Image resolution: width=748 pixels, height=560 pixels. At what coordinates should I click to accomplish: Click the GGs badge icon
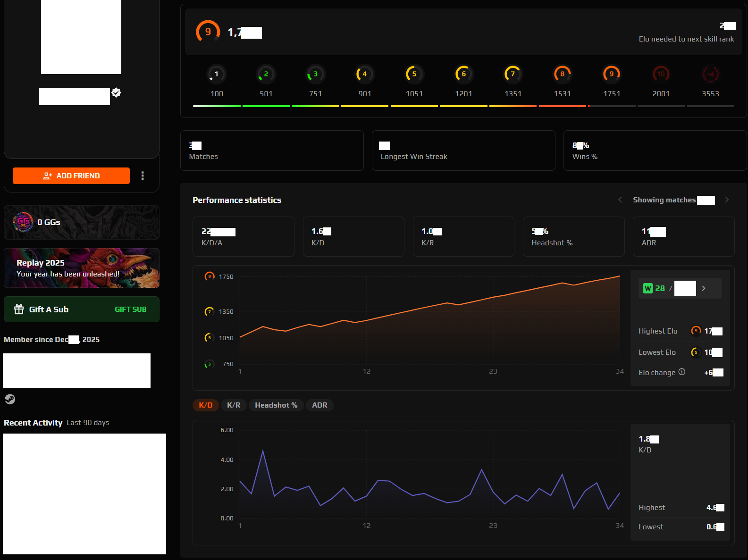(x=23, y=222)
